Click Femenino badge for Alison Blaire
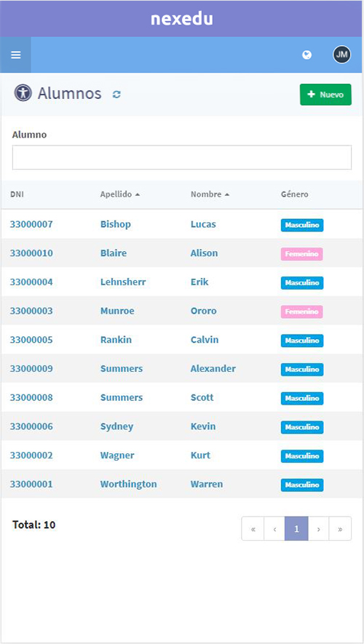364x644 pixels. click(x=302, y=254)
